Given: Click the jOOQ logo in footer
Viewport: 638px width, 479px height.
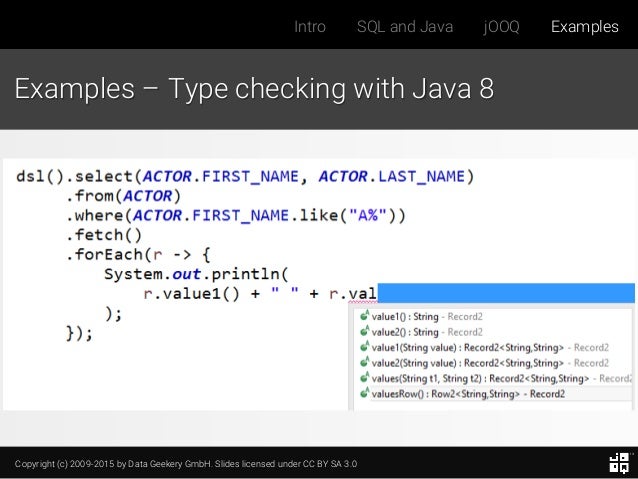Looking at the screenshot, I should (619, 463).
